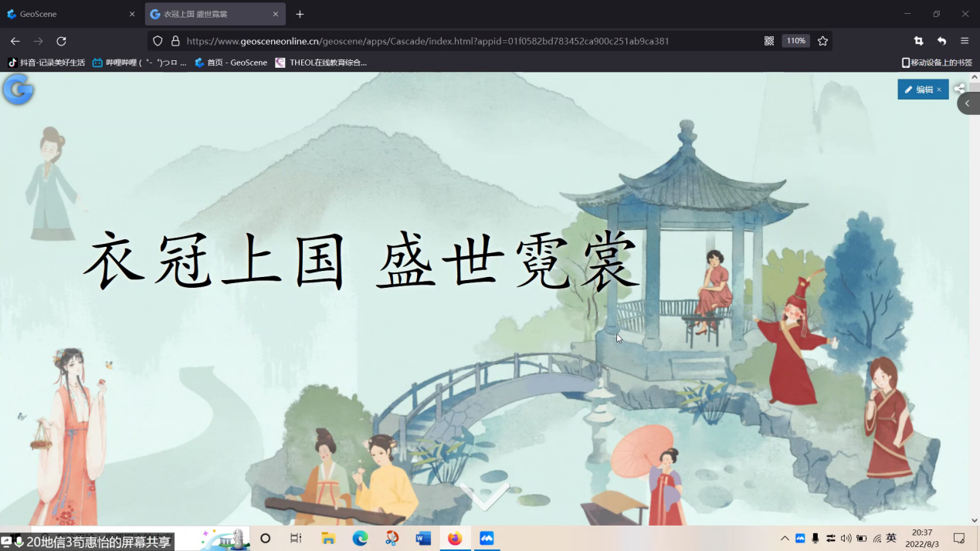
Task: Open the site security shield icon
Action: 158,41
